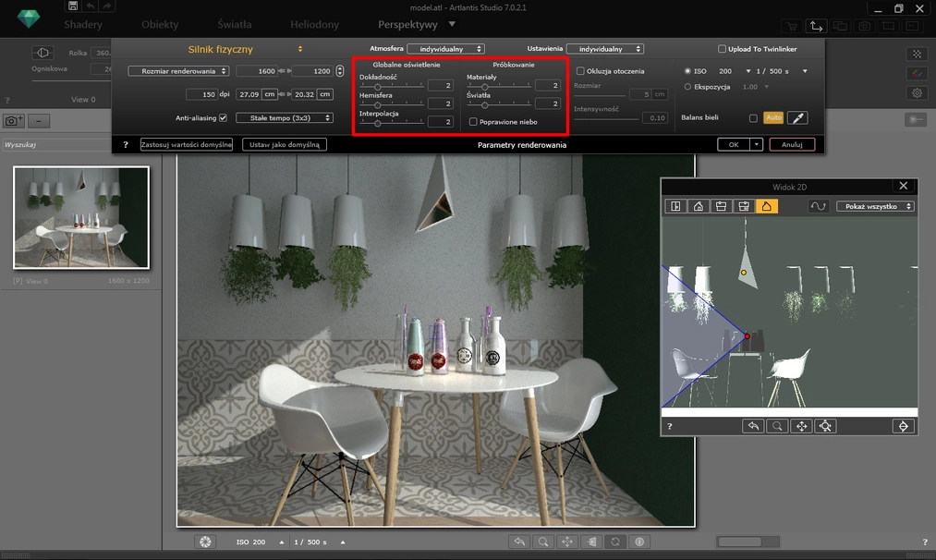Open the Silnik fizyczny engine dropdown
The width and height of the screenshot is (936, 560).
tap(300, 49)
